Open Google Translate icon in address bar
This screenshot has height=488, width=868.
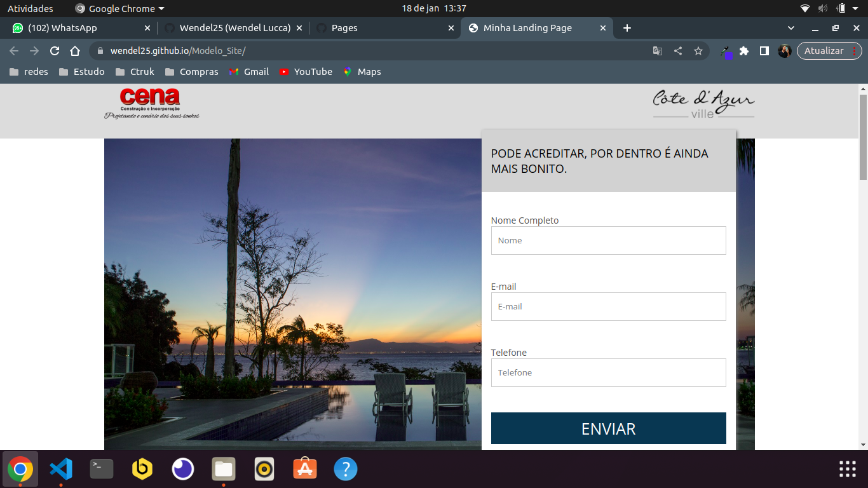click(x=657, y=50)
